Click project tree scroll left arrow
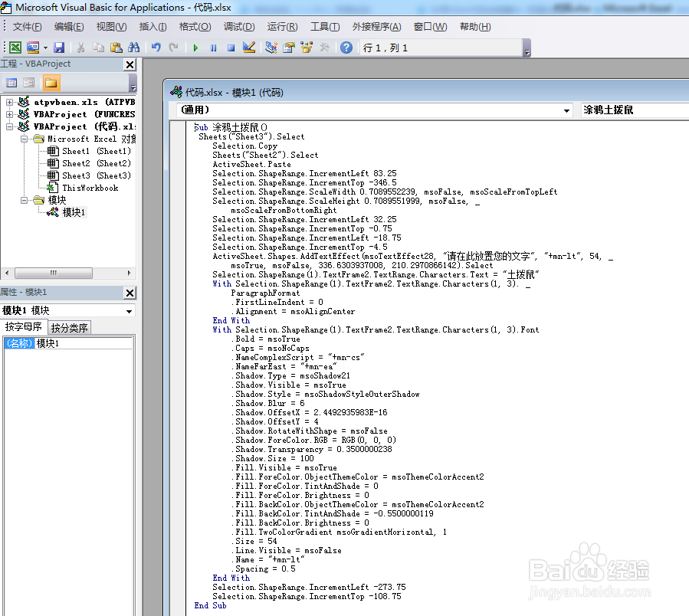The width and height of the screenshot is (689, 616). [x=7, y=273]
